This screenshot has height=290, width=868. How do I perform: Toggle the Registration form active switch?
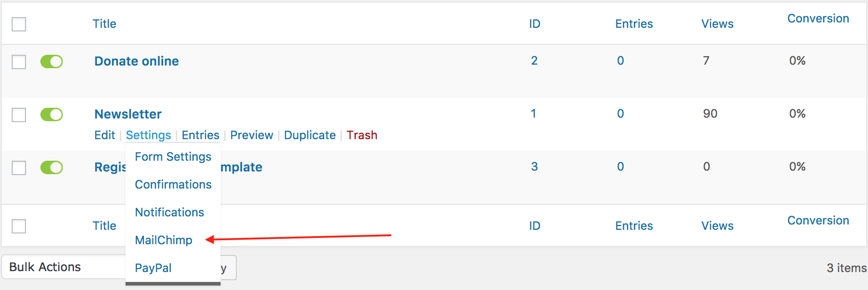52,167
